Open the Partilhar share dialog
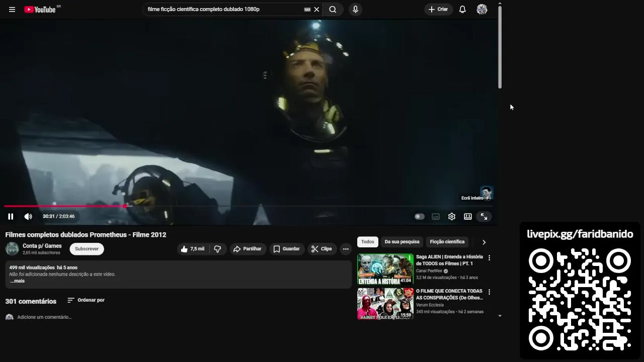Image resolution: width=644 pixels, height=362 pixels. (x=248, y=249)
